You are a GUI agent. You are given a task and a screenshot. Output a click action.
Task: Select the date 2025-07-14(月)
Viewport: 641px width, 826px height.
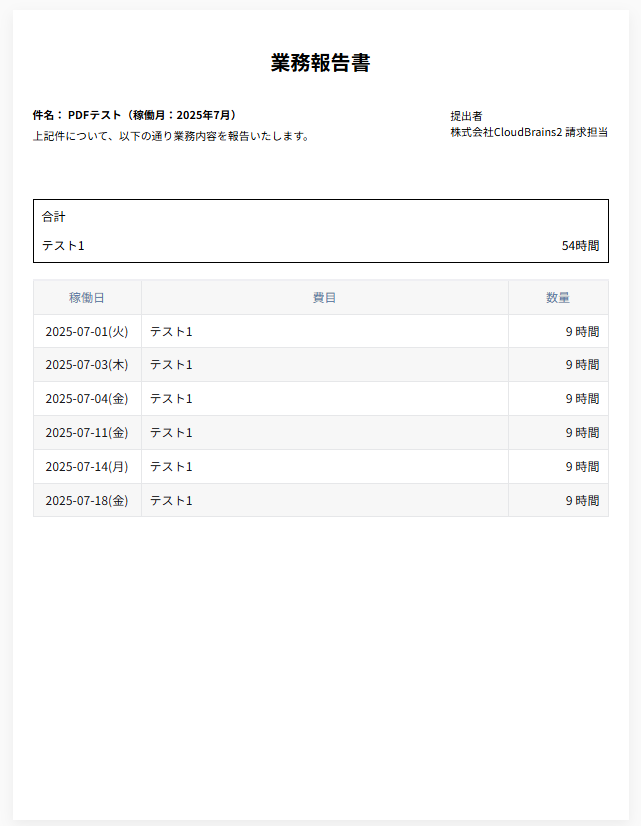(87, 467)
